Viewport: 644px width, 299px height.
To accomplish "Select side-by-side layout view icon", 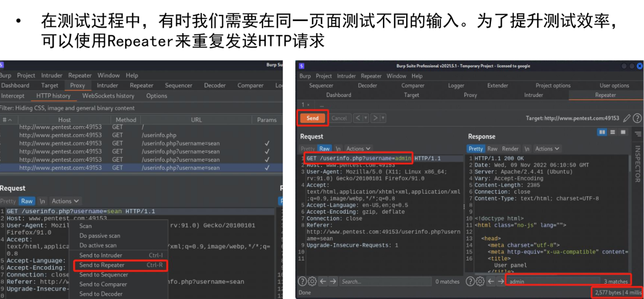I will coord(602,132).
